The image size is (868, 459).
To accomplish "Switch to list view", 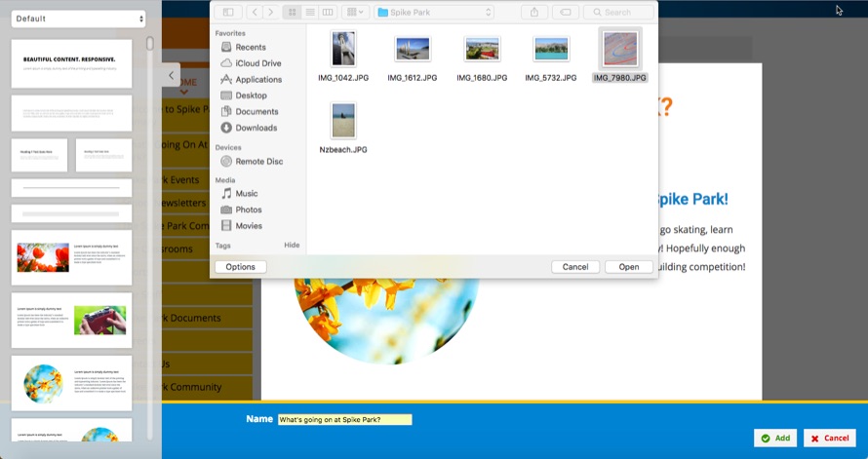I will 309,12.
